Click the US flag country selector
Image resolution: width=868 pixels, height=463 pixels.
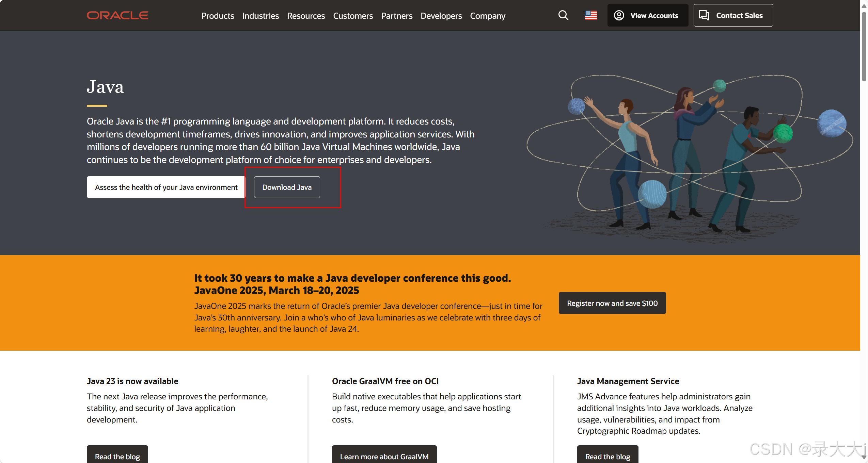[591, 15]
